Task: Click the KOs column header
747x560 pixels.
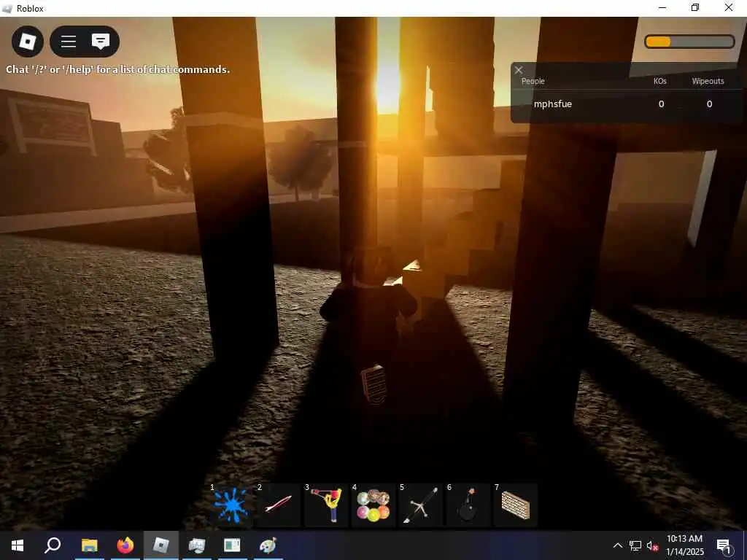Action: click(x=659, y=81)
